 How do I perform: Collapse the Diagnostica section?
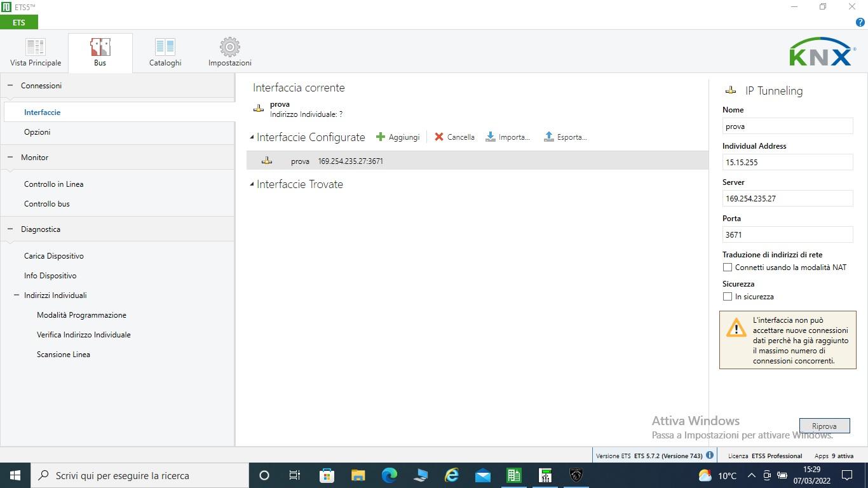(x=10, y=229)
